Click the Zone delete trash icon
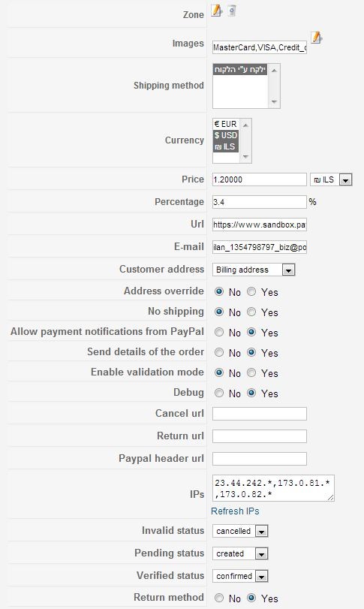Screen dimensions: 364x609 tap(232, 11)
